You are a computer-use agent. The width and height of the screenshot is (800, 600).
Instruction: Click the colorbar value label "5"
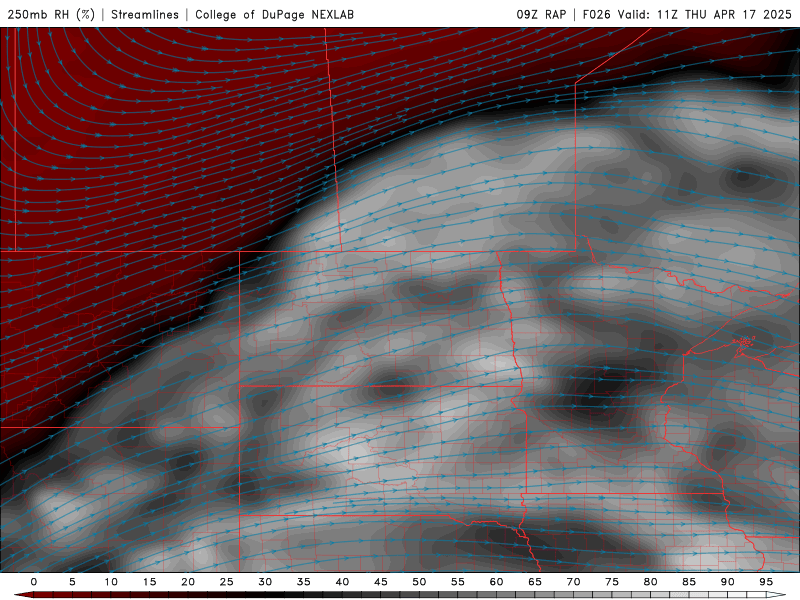click(72, 582)
